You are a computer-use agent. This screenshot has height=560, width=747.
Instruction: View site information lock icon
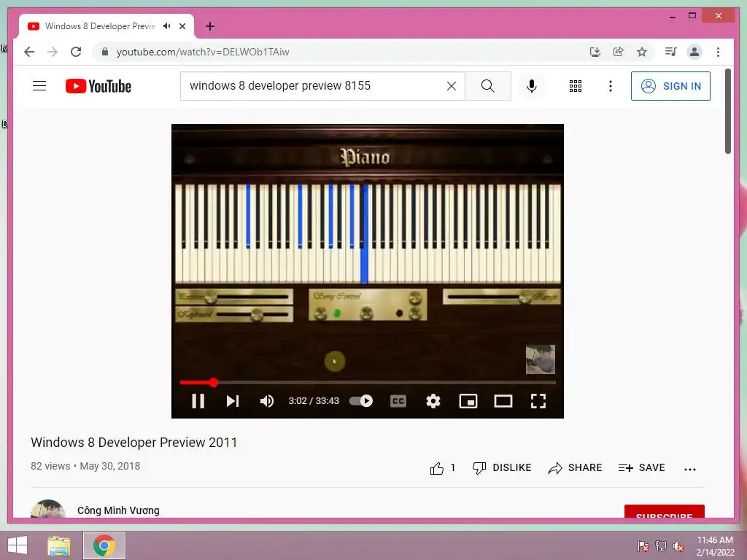[x=105, y=52]
